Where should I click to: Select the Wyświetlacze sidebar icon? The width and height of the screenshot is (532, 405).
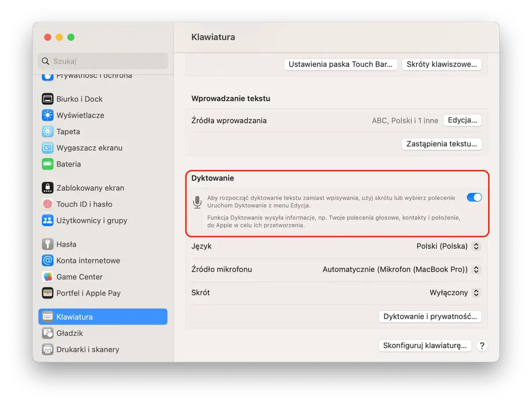(47, 115)
